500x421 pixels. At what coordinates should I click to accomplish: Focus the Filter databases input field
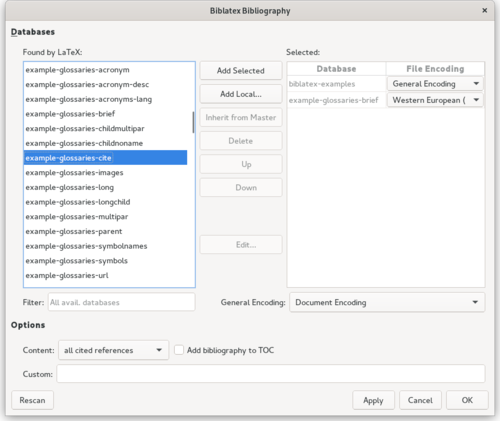pyautogui.click(x=121, y=302)
